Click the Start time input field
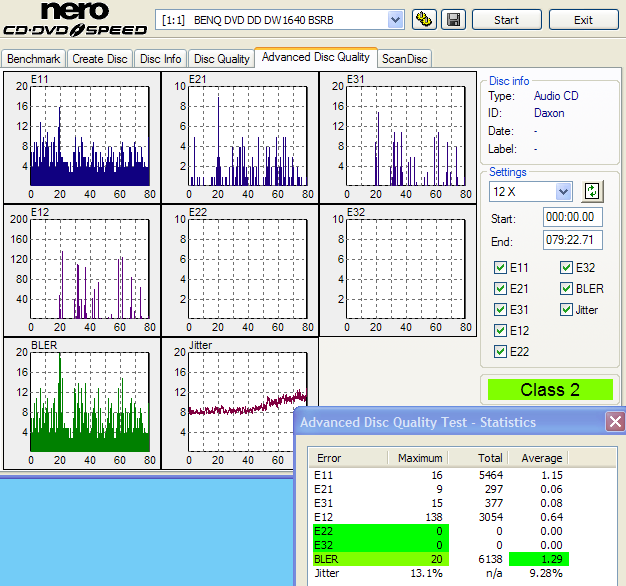The height and width of the screenshot is (586, 626). pyautogui.click(x=573, y=217)
